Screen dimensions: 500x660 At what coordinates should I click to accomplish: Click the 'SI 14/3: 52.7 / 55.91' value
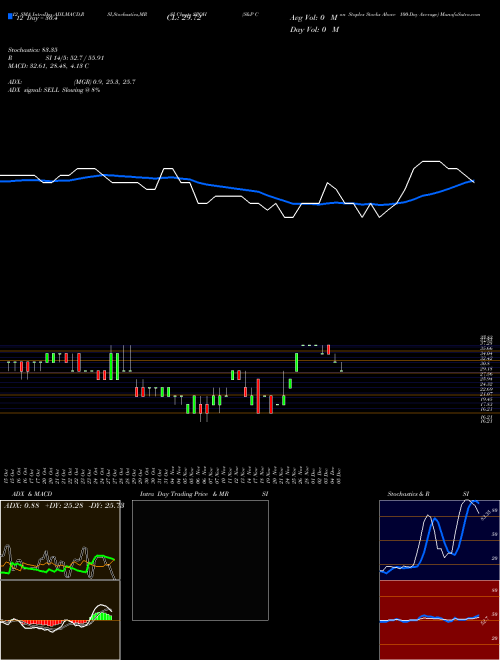75,58
